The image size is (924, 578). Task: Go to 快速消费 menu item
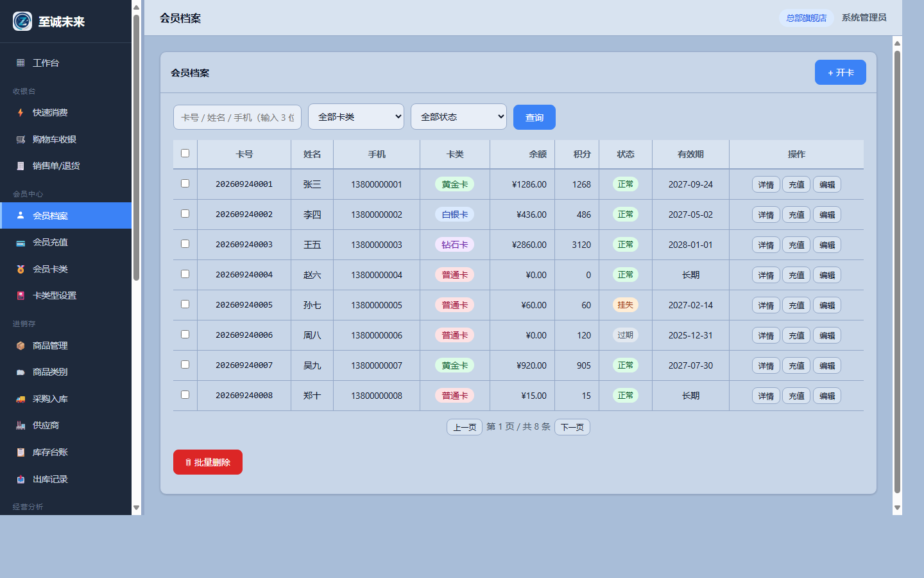pos(65,112)
